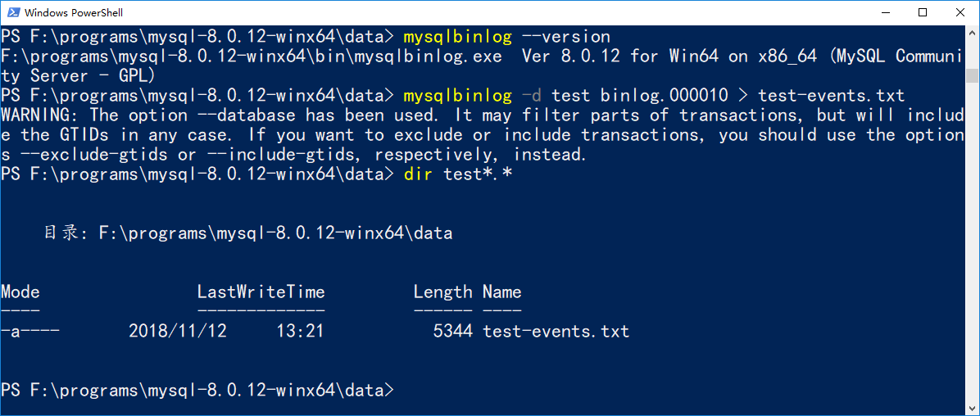Image resolution: width=980 pixels, height=416 pixels.
Task: Click the LastWriteTime column header
Action: click(261, 292)
